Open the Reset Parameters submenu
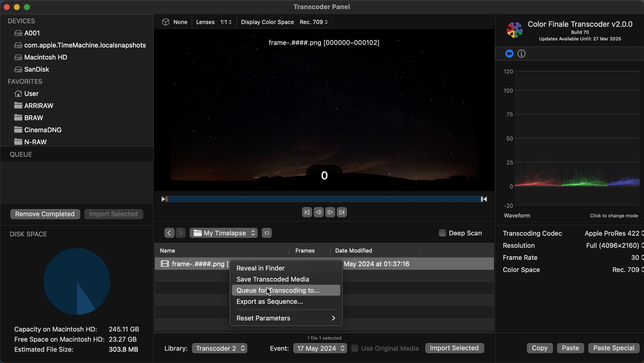Screen dimensions: 644x363 coord(285,318)
